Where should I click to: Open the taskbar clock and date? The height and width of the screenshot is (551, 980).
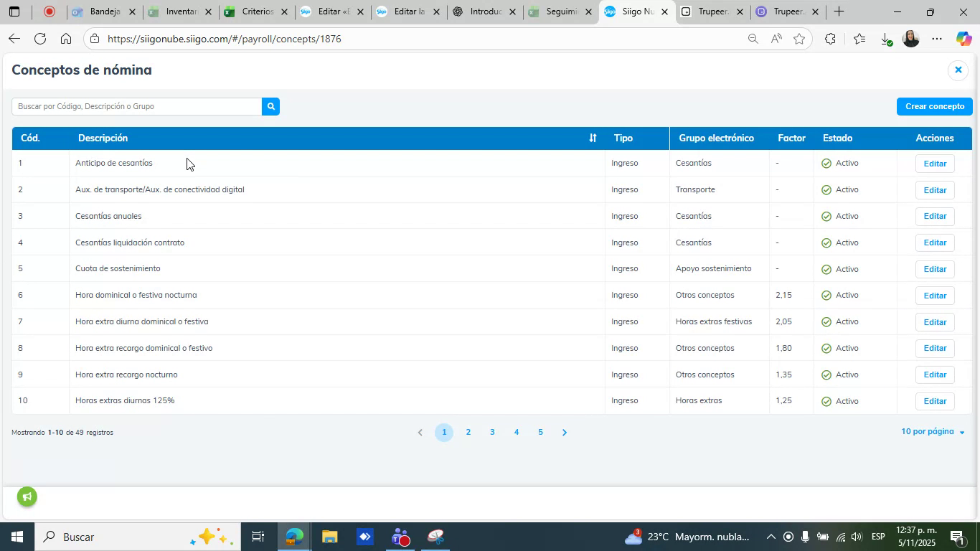coord(917,537)
